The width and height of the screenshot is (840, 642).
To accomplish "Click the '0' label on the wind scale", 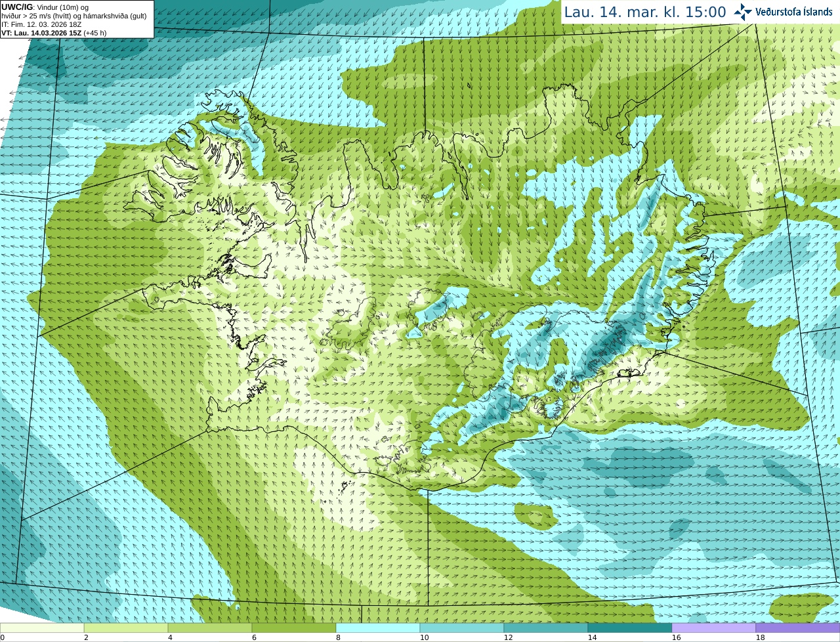I will coord(2,637).
